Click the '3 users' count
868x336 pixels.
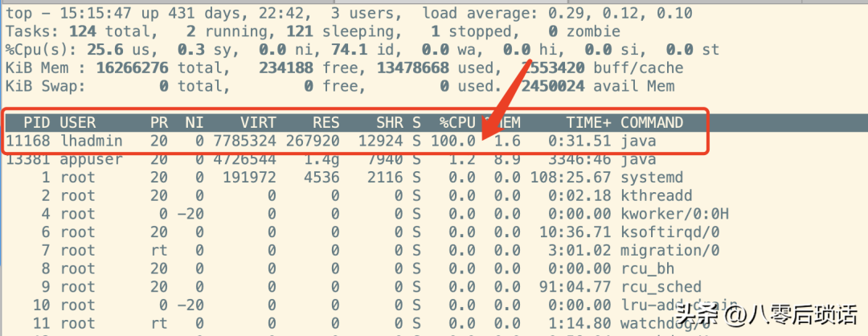(x=362, y=13)
